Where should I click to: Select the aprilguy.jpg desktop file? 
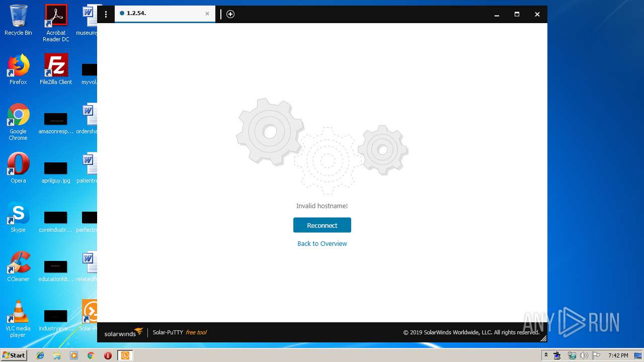coord(56,172)
